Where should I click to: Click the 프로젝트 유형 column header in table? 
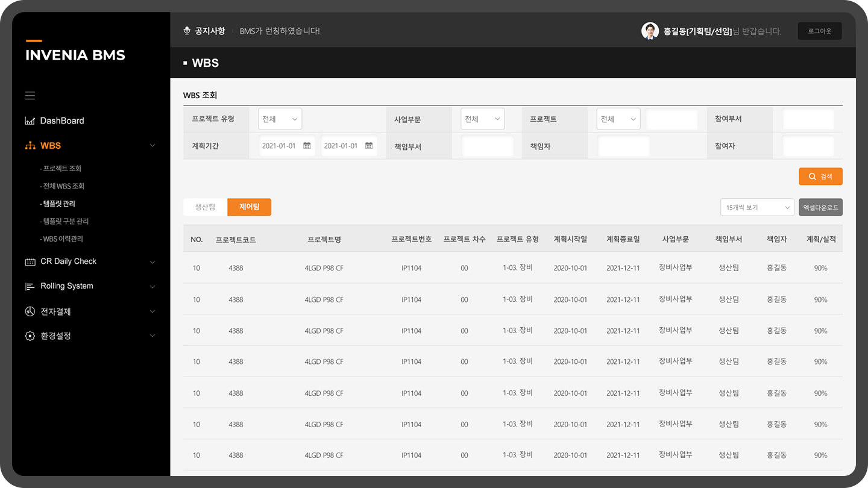518,240
